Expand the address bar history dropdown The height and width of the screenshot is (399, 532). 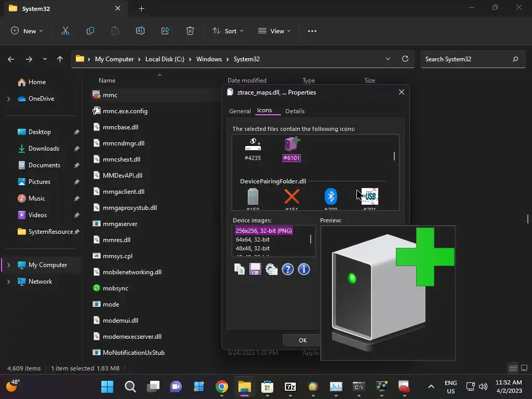388,59
